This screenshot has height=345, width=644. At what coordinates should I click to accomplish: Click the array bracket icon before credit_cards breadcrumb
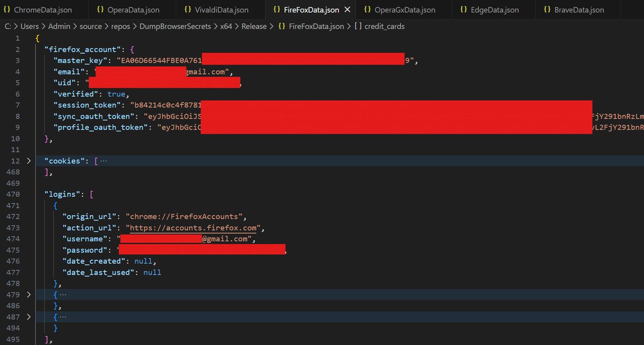click(x=358, y=26)
